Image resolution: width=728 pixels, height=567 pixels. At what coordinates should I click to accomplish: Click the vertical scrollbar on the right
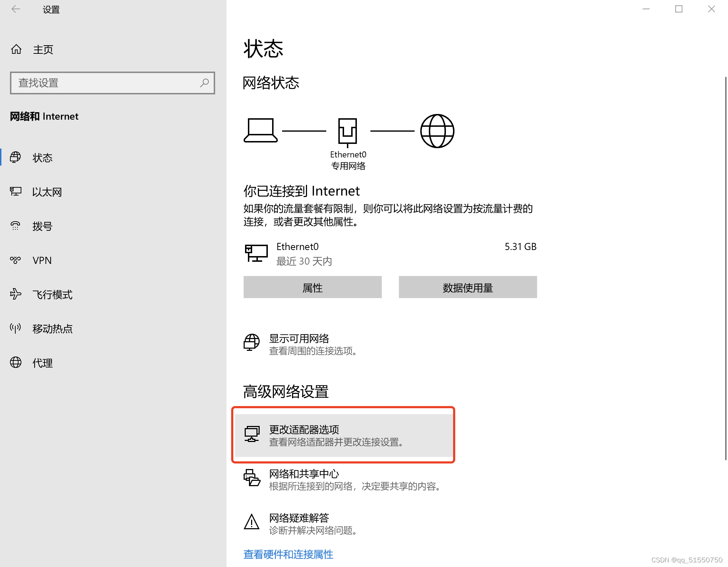coord(725,268)
